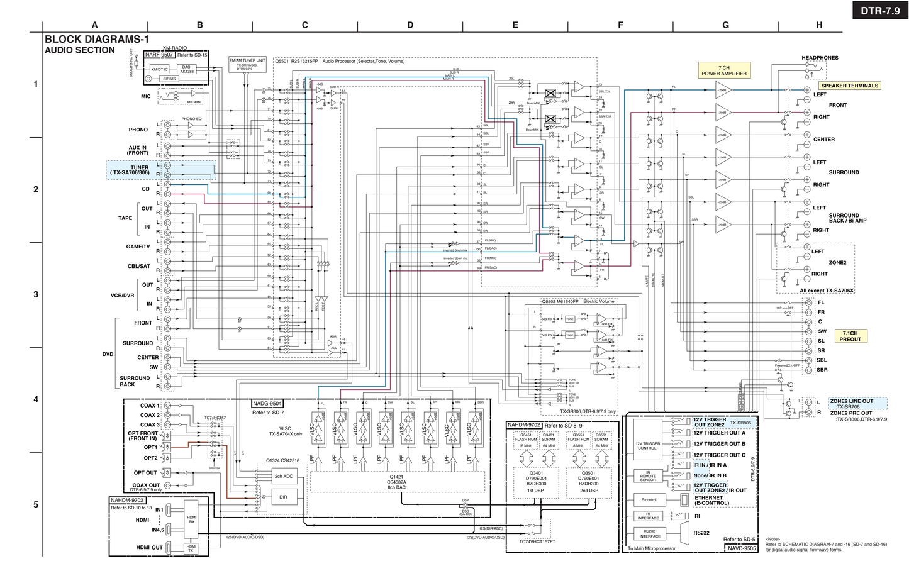The width and height of the screenshot is (909, 588).
Task: Click the Refer to SD-5 reference
Action: [739, 539]
